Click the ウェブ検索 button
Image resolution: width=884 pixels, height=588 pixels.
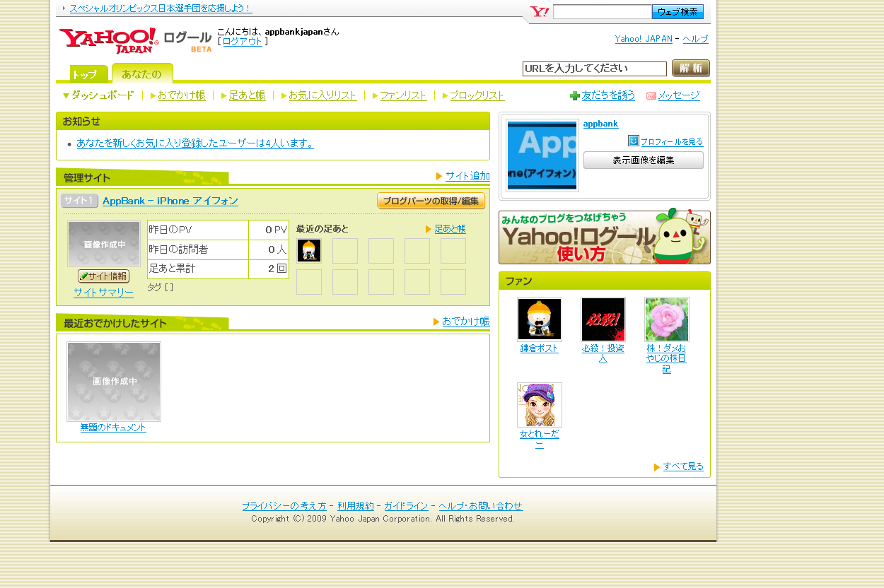tap(677, 12)
